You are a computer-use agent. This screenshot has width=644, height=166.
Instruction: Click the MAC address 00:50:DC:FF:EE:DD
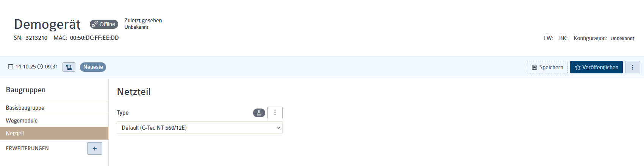click(94, 38)
